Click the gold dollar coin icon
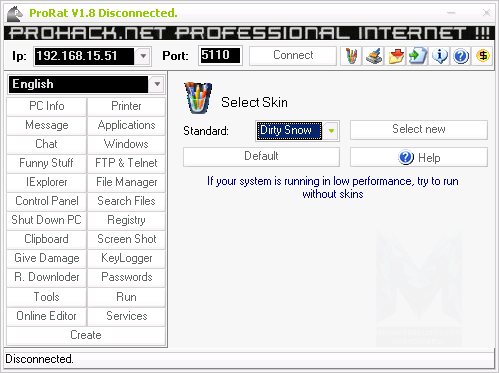This screenshot has width=499, height=373. click(483, 56)
